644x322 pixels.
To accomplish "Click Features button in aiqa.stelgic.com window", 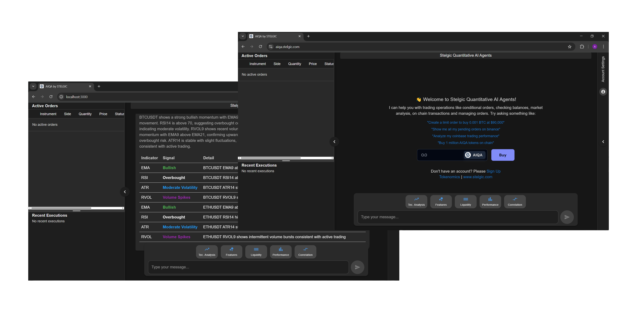I will point(441,202).
